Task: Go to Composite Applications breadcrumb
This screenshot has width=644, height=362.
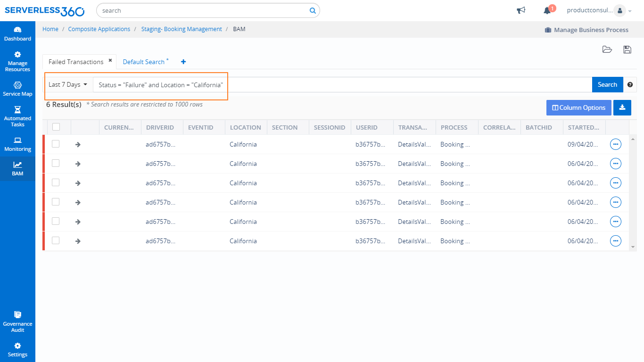Action: pos(99,29)
